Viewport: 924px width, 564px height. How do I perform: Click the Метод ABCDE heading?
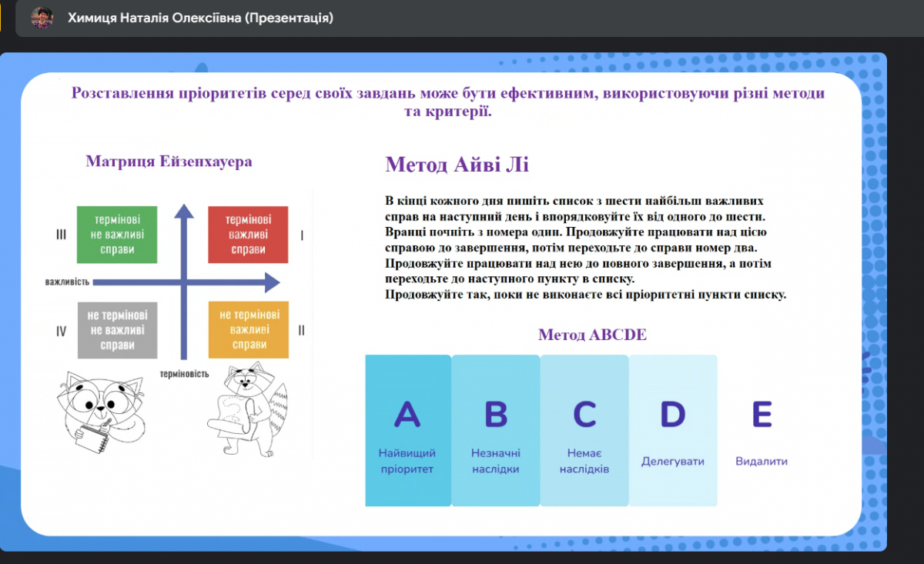pos(592,335)
